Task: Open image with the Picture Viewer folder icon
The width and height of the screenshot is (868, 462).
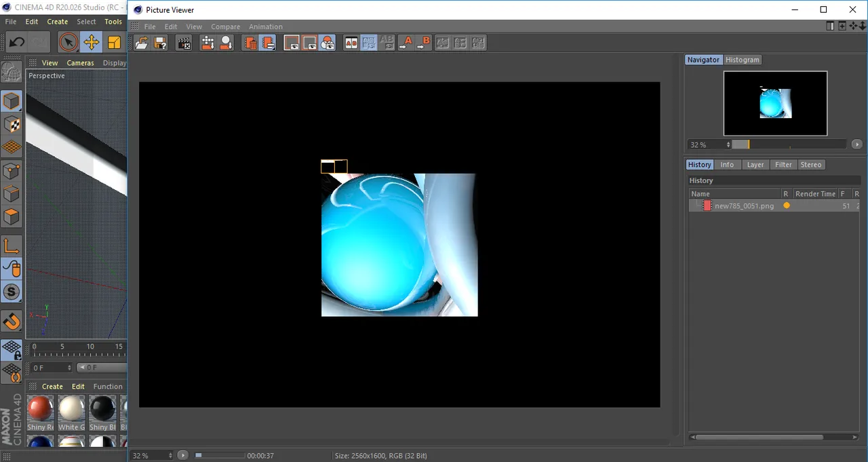Action: (142, 43)
